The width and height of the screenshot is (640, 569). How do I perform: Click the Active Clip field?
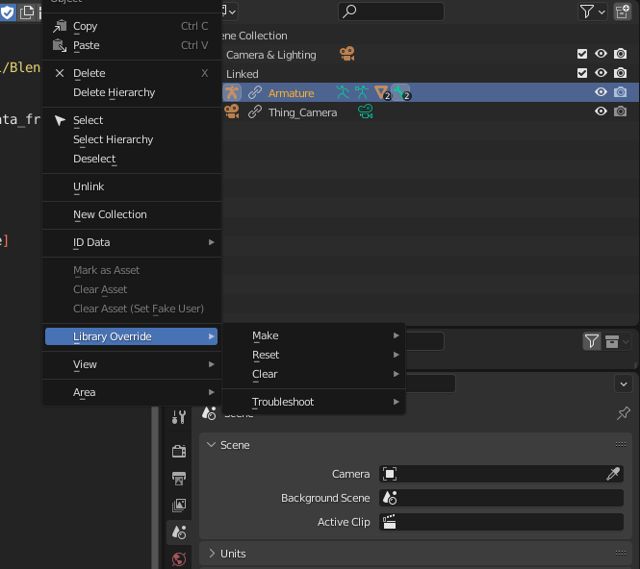click(x=501, y=522)
